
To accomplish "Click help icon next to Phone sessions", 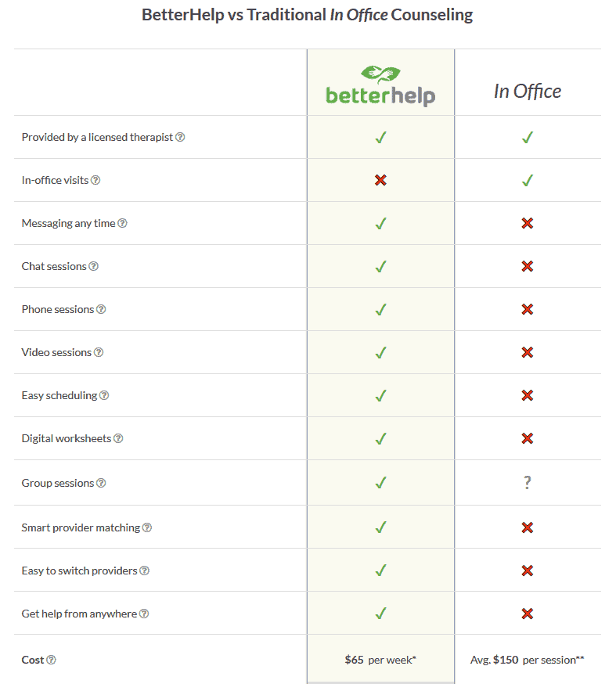I will coord(101,309).
